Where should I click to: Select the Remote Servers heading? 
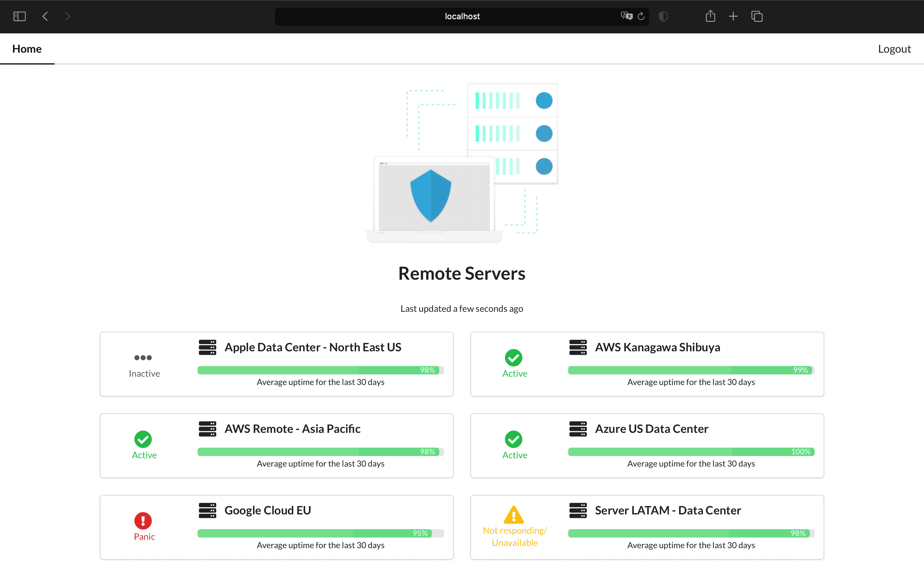pos(462,273)
